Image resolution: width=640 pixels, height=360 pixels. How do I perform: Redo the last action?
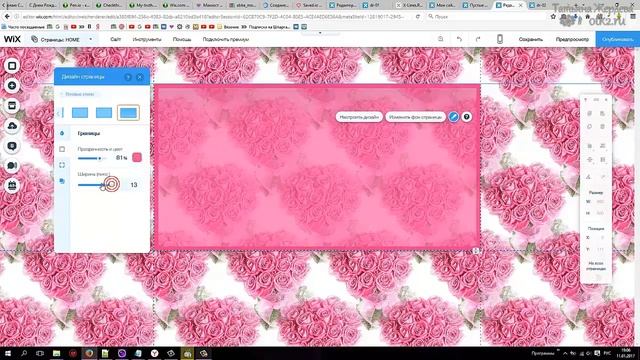tap(478, 39)
